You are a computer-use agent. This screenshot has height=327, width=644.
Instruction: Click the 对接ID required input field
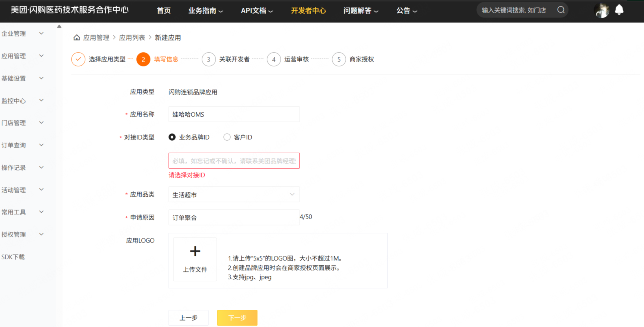click(x=234, y=161)
